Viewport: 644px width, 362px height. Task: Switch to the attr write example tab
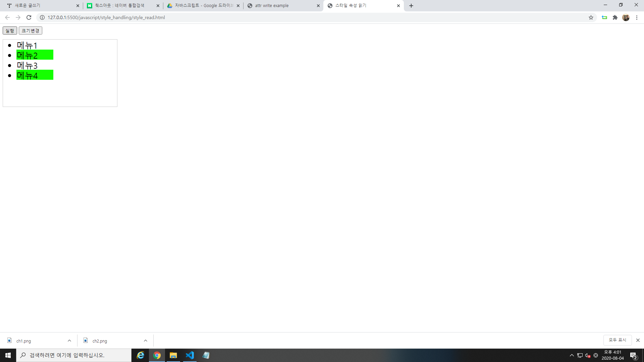(x=282, y=6)
